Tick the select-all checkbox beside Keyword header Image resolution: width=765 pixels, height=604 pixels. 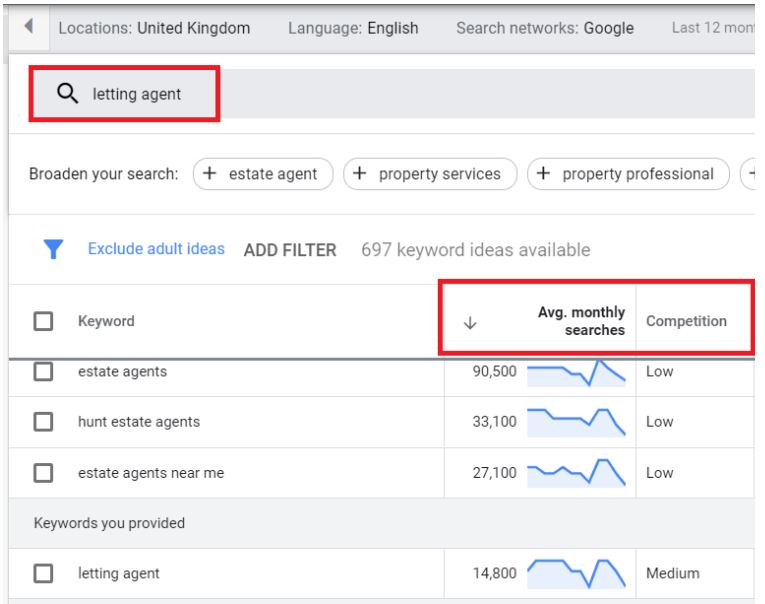tap(43, 321)
